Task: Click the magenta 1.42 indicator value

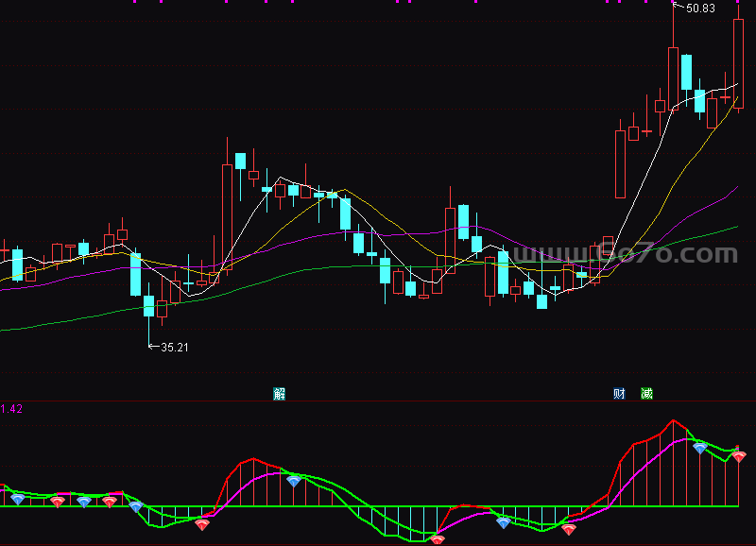Action: tap(11, 409)
